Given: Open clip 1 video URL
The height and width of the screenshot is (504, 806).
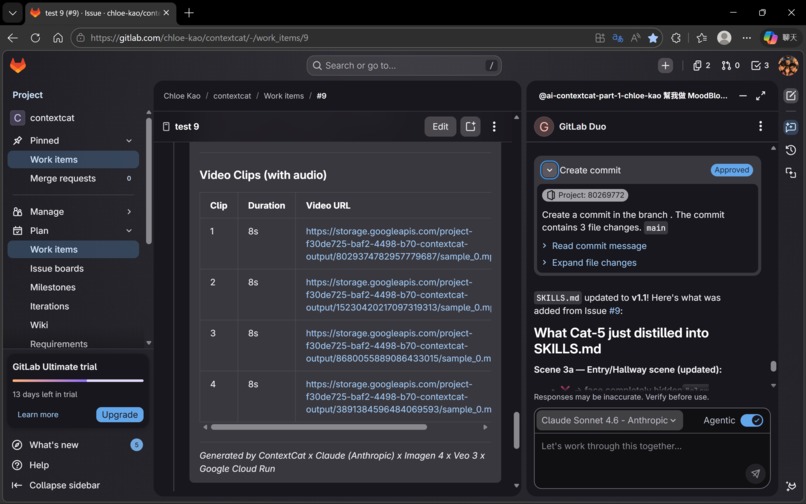Looking at the screenshot, I should pos(398,244).
